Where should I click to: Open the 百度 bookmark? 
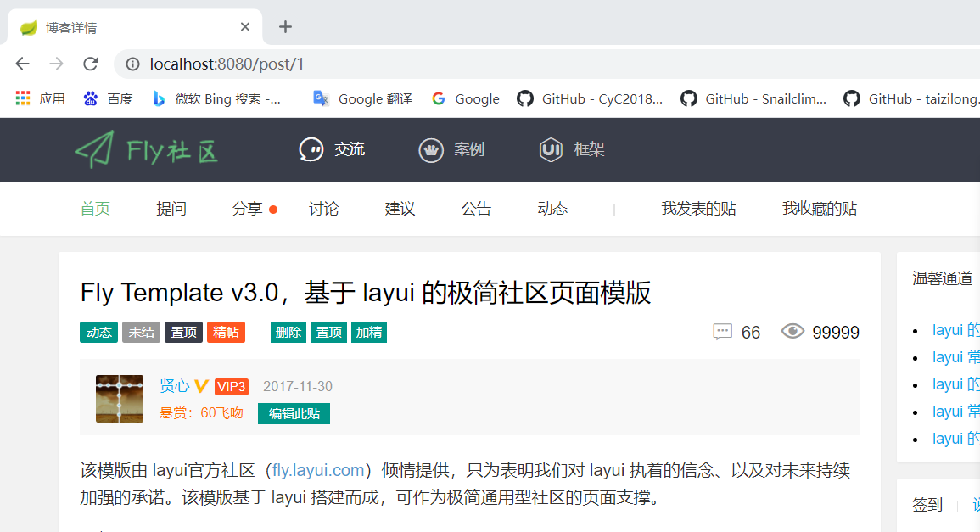108,98
